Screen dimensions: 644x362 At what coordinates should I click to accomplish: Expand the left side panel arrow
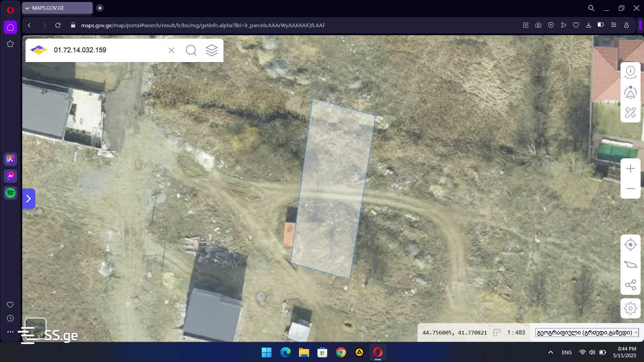(x=29, y=199)
